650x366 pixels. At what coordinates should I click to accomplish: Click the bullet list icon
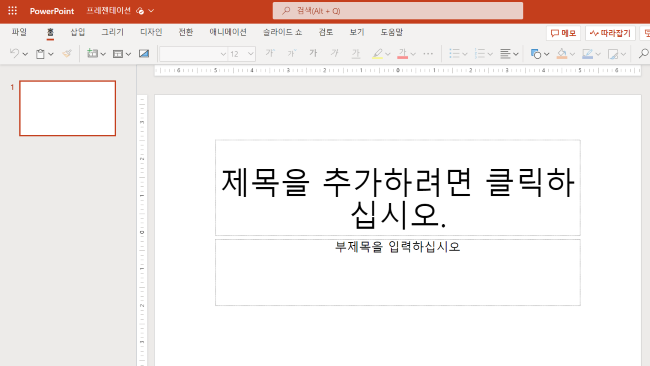pos(454,53)
